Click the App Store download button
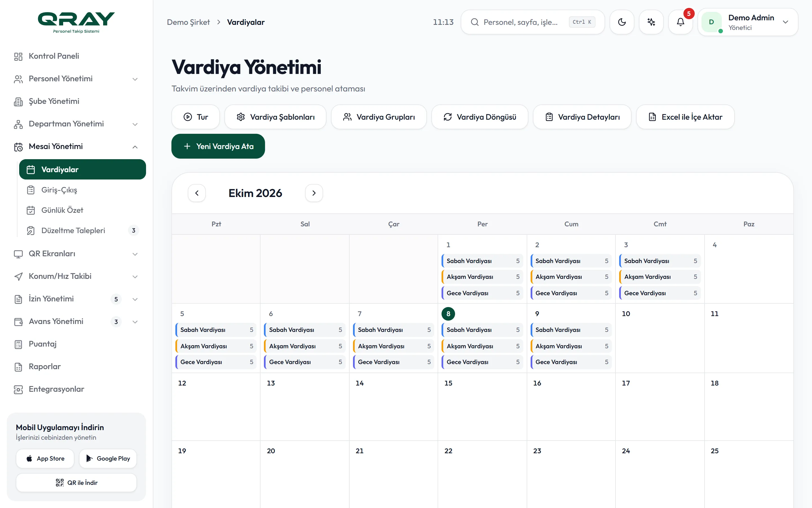812x508 pixels. click(x=45, y=459)
